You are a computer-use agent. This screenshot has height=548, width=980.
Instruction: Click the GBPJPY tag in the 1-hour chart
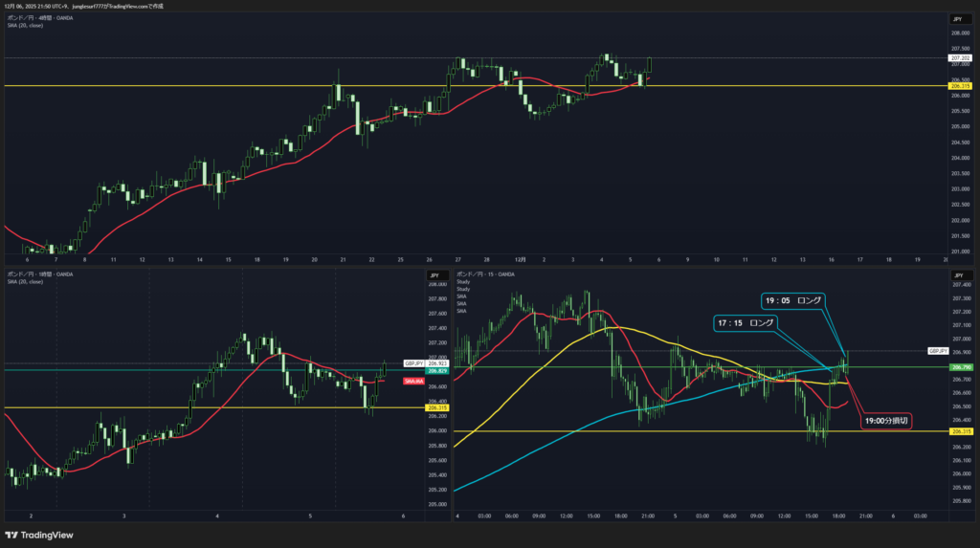(x=413, y=363)
